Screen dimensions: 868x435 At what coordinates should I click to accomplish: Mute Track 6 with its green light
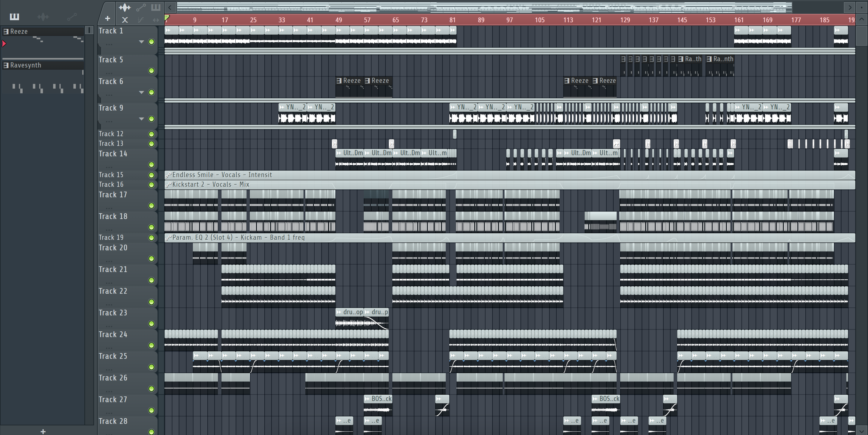(152, 92)
